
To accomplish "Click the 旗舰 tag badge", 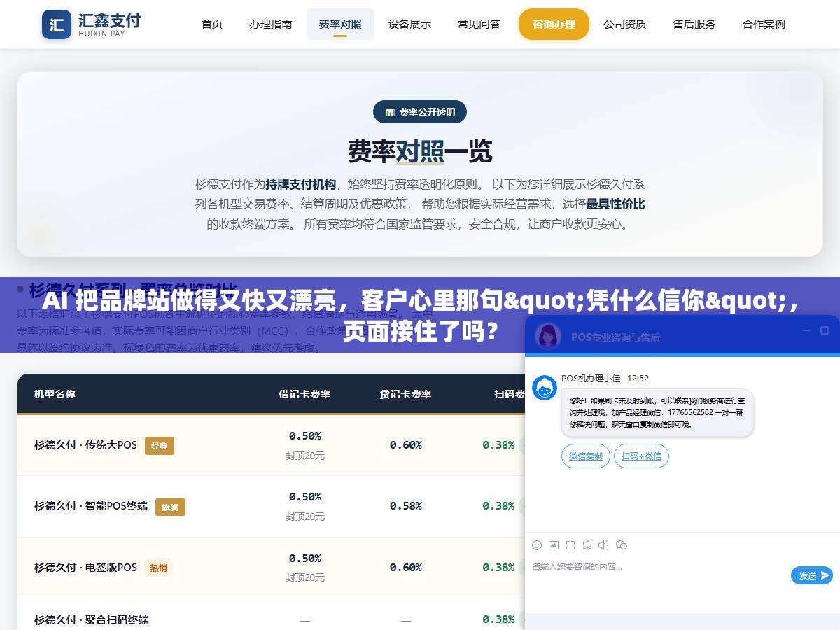I will 170,507.
